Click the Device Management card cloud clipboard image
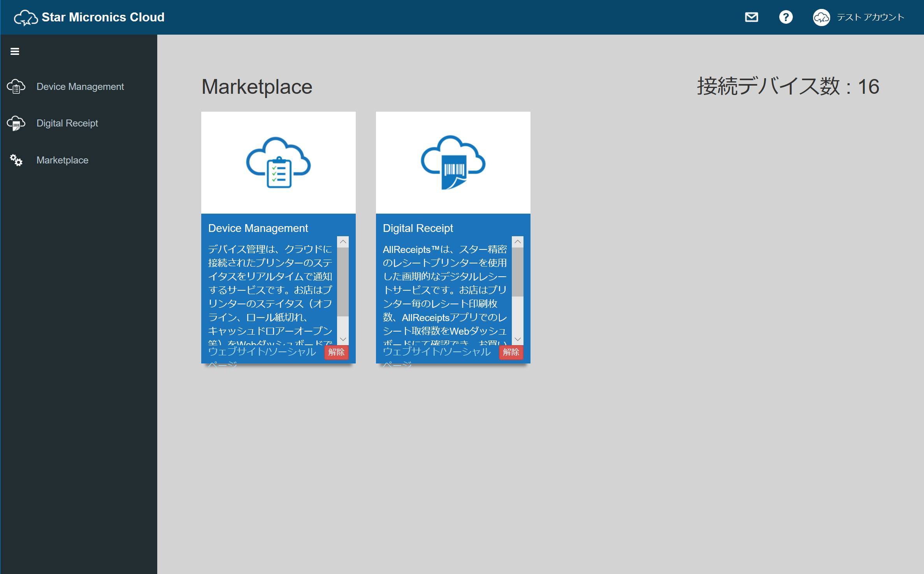The image size is (924, 574). point(278,162)
